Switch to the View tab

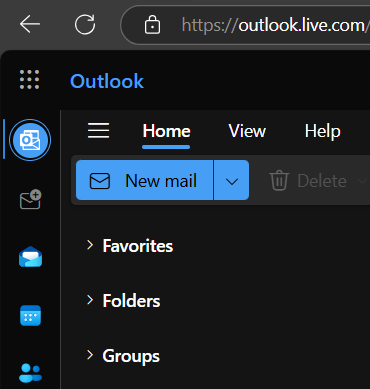(247, 131)
